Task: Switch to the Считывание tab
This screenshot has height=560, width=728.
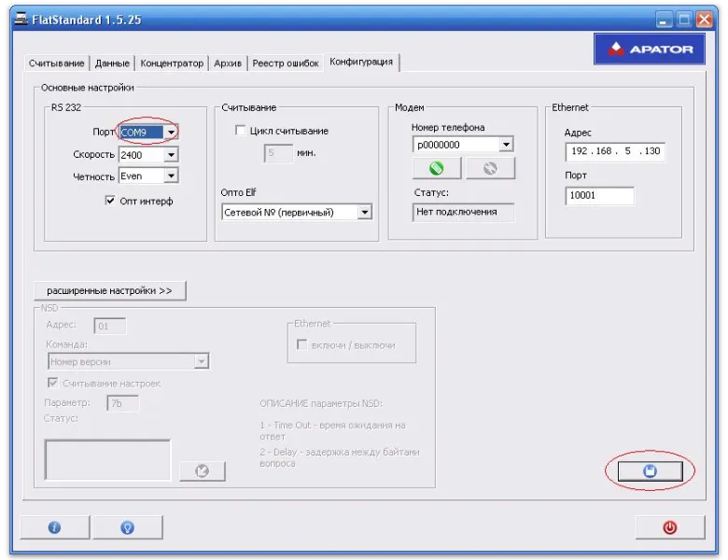Action: (x=56, y=63)
